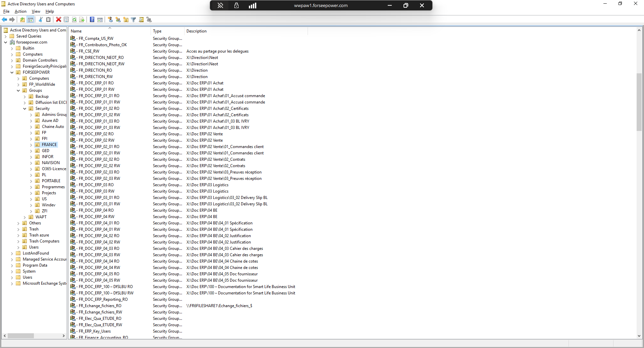The height and width of the screenshot is (348, 644).
Task: Open the Create New Organizational Unit tool
Action: pos(126,20)
